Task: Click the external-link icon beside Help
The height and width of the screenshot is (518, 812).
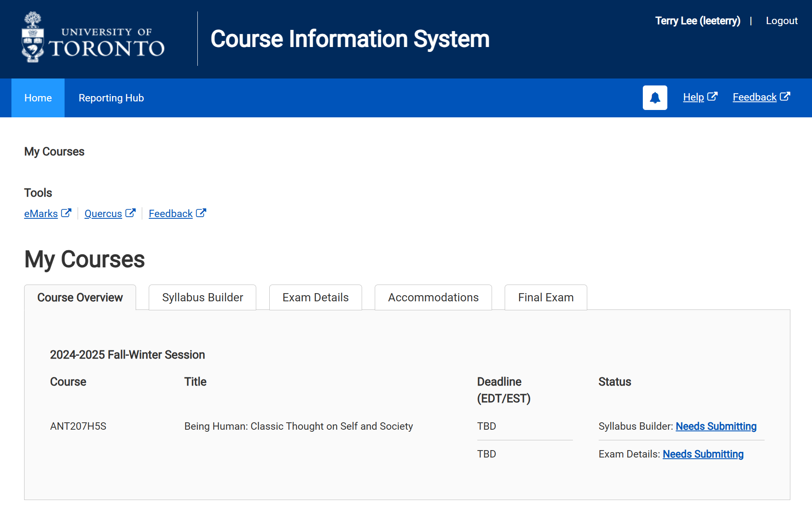Action: pyautogui.click(x=713, y=96)
